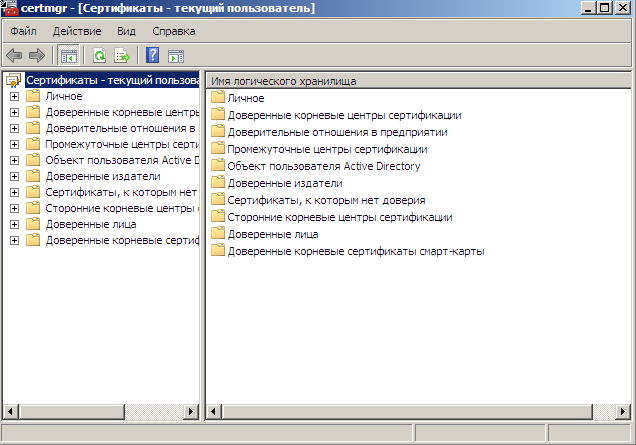The width and height of the screenshot is (636, 445).
Task: Click the Export list toolbar icon
Action: [x=122, y=56]
